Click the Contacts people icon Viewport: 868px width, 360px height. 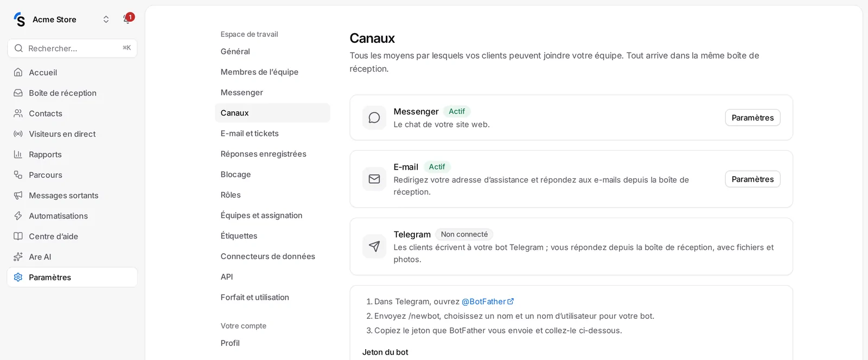pyautogui.click(x=18, y=113)
